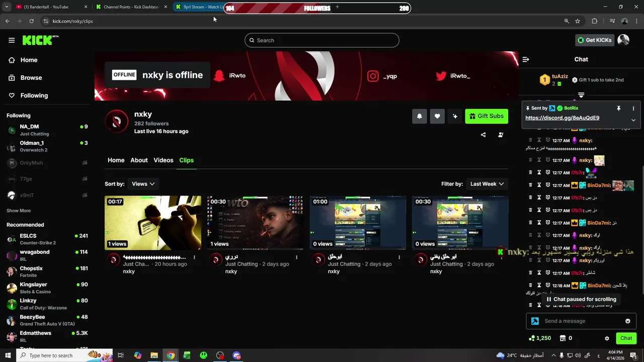Open File Explorer from the taskbar
The width and height of the screenshot is (644, 362).
154,355
